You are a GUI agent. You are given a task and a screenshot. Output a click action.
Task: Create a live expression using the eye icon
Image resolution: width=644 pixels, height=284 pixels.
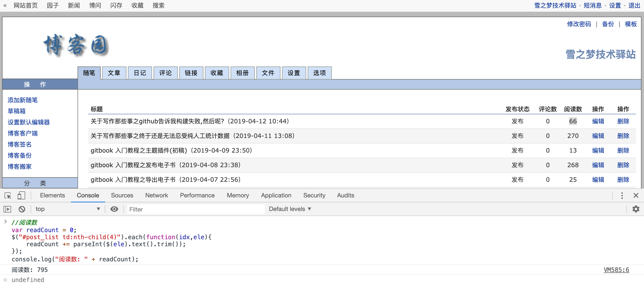click(x=115, y=209)
